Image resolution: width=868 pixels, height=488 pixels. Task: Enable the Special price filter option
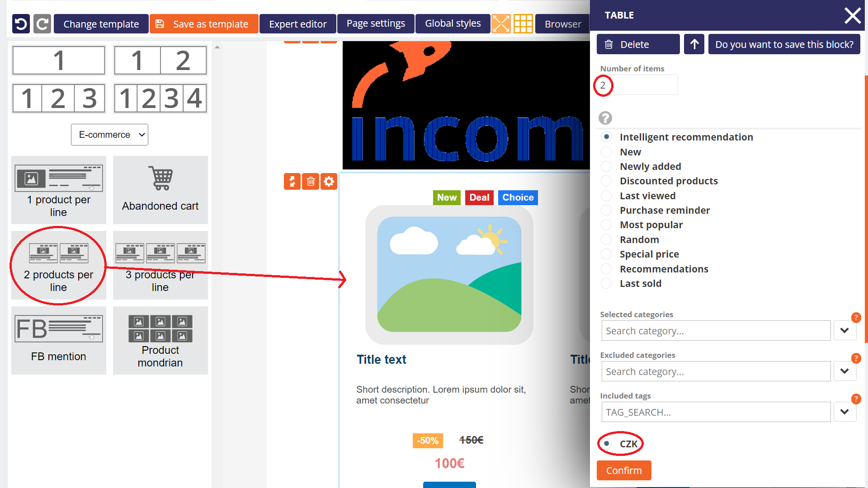point(607,254)
